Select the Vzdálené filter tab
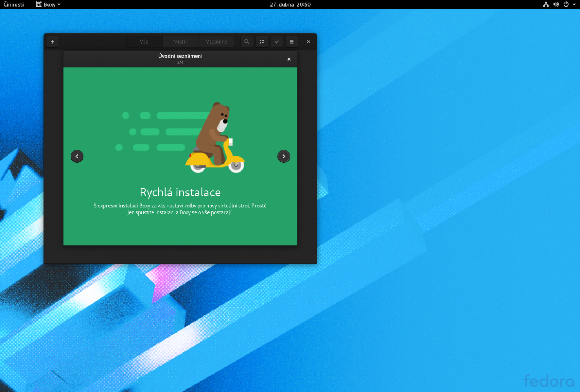Viewport: 580px width, 392px height. click(216, 41)
